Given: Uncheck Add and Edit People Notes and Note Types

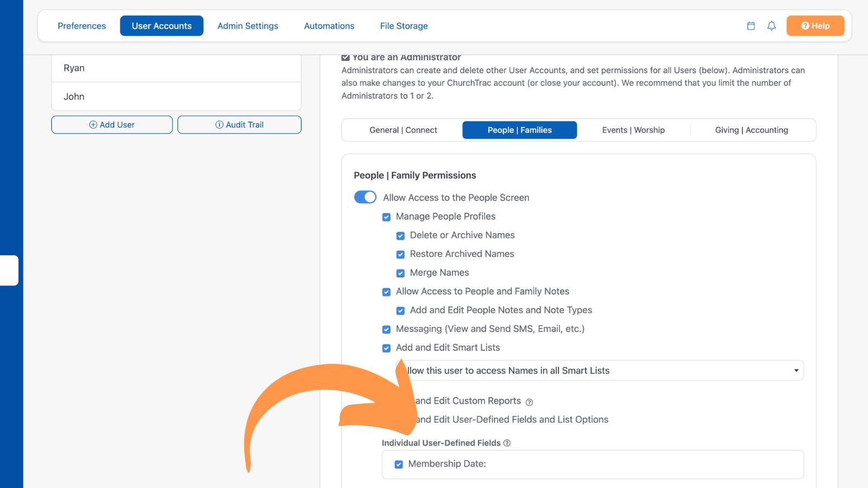Looking at the screenshot, I should tap(400, 311).
